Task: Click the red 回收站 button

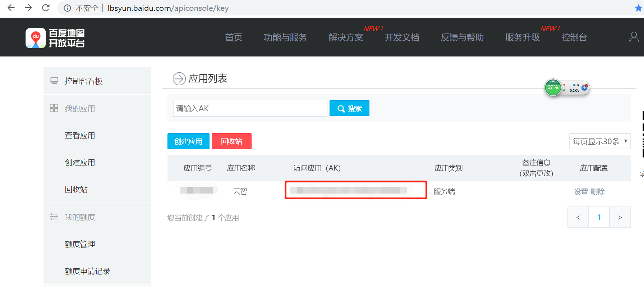Action: 231,141
